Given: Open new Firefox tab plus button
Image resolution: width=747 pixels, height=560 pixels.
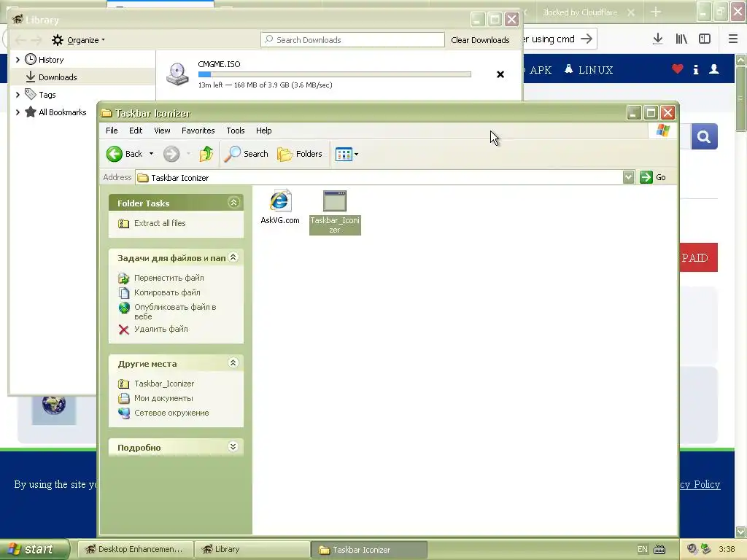Looking at the screenshot, I should (x=656, y=12).
